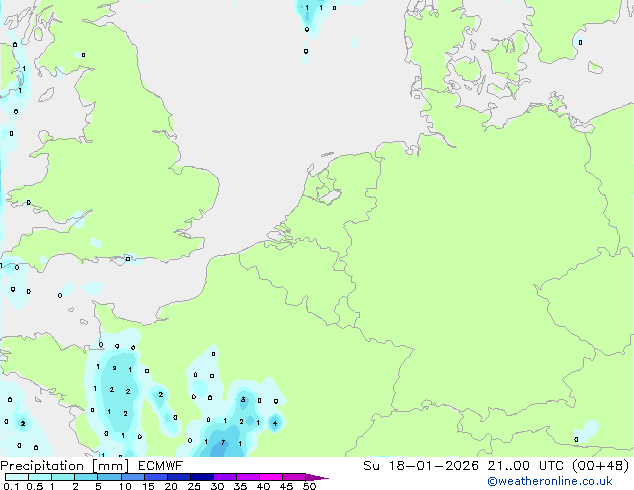Image resolution: width=634 pixels, height=490 pixels.
Task: Click the 0.5–1 mm legend color box
Action: pos(40,477)
